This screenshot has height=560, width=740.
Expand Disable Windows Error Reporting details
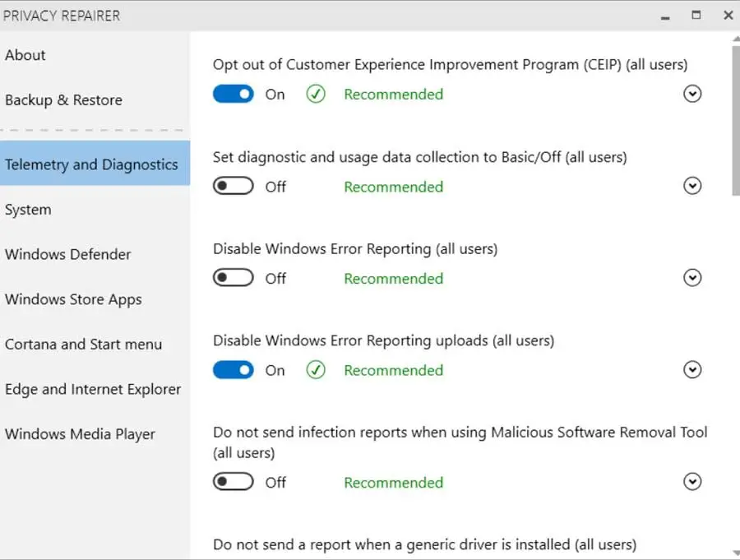point(693,279)
